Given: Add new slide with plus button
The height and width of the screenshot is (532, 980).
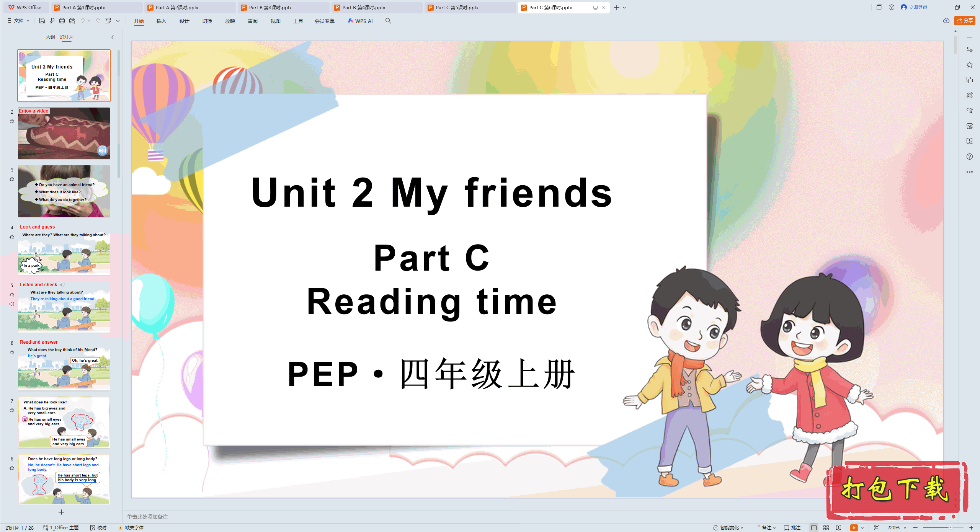Looking at the screenshot, I should click(61, 512).
